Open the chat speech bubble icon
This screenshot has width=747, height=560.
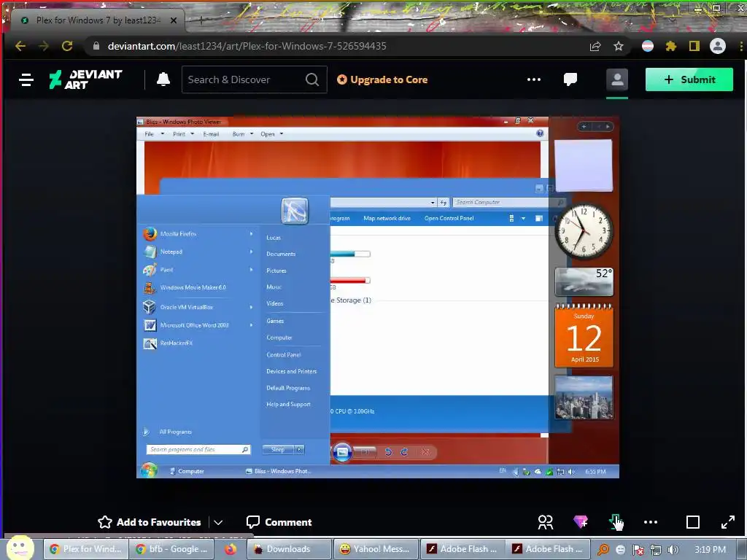point(570,79)
